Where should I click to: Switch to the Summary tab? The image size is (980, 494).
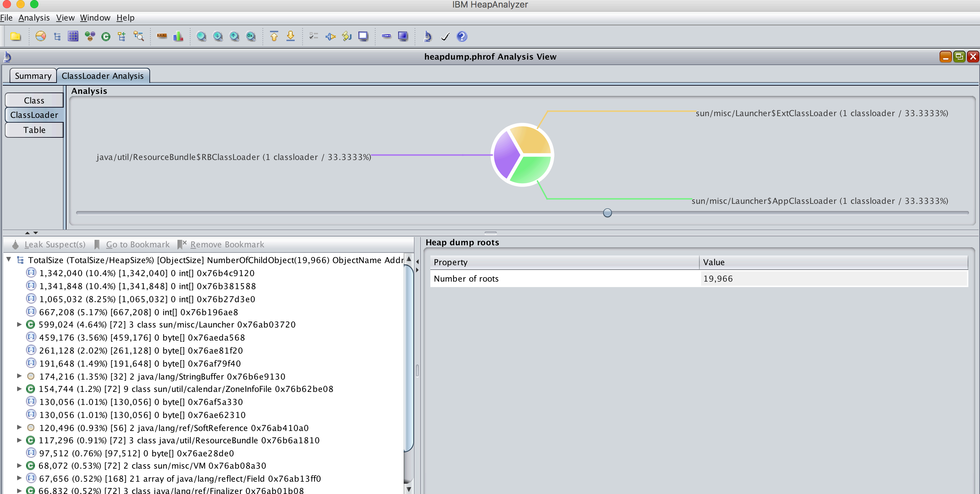coord(33,76)
